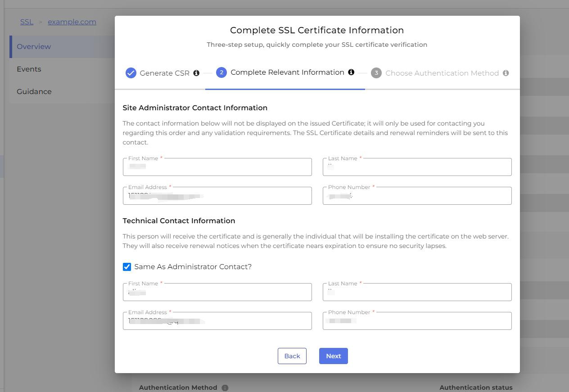
Task: Click the Next button
Action: (334, 356)
